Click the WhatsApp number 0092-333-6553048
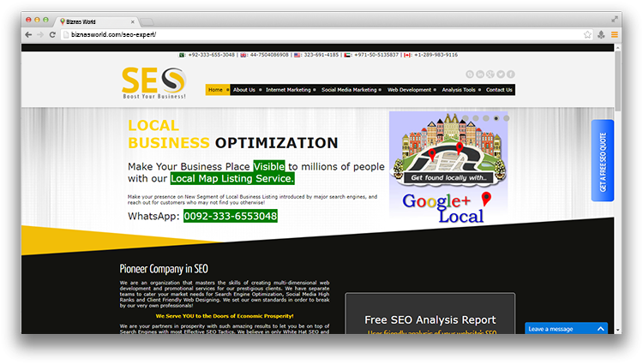 [230, 216]
